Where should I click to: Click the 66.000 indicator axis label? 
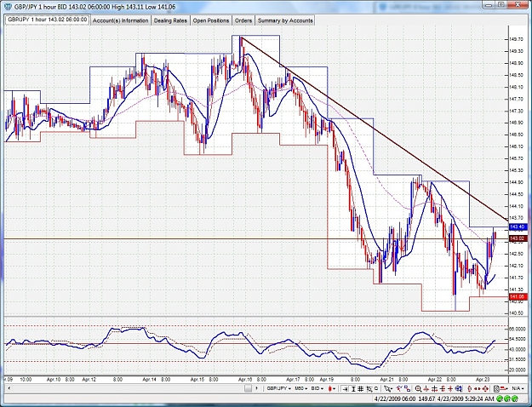point(517,329)
